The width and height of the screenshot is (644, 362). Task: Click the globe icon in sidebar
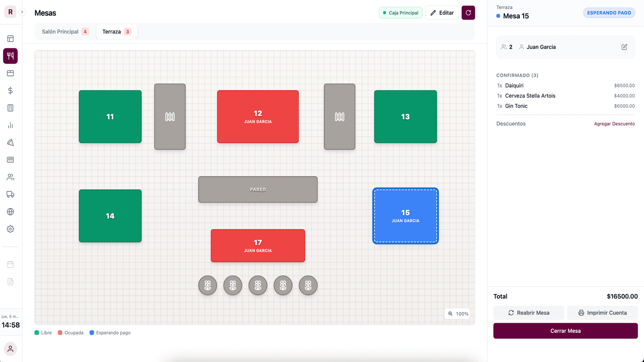10,212
